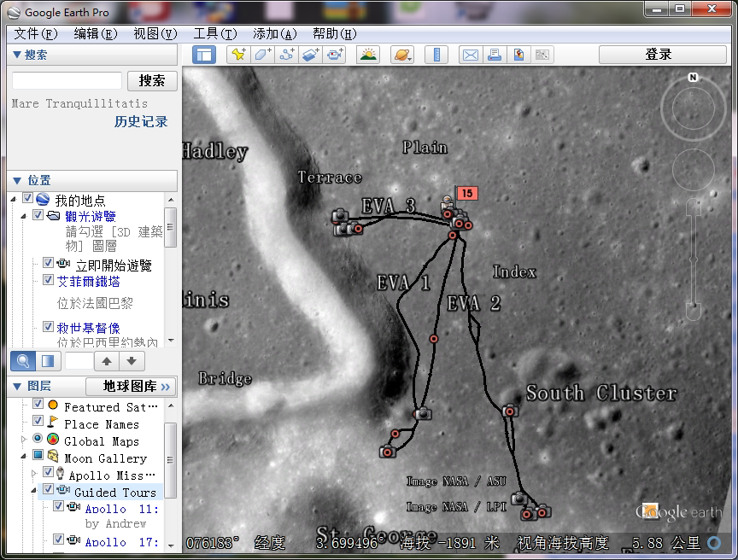Viewport: 738px width, 560px height.
Task: Click the split view button in Places panel
Action: 48,361
